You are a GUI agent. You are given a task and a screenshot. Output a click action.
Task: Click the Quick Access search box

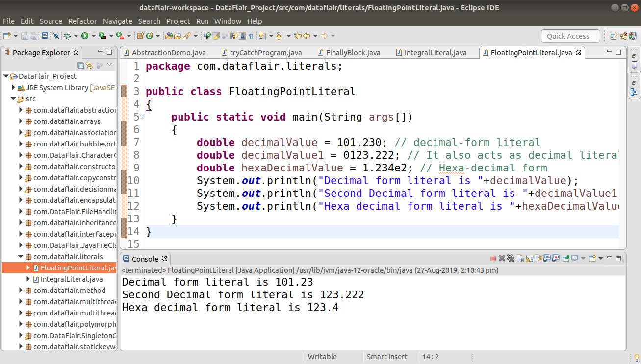(x=570, y=36)
